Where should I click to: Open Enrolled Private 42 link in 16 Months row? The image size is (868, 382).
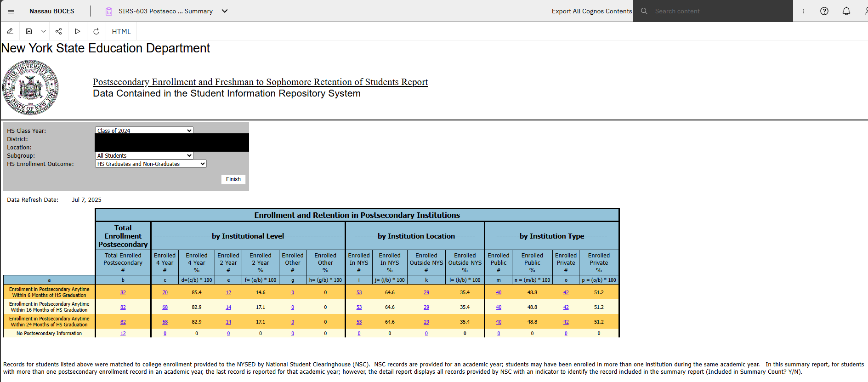(566, 307)
